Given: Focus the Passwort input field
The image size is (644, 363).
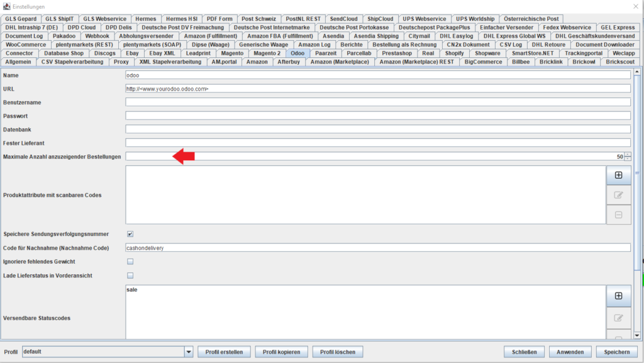Looking at the screenshot, I should point(378,116).
